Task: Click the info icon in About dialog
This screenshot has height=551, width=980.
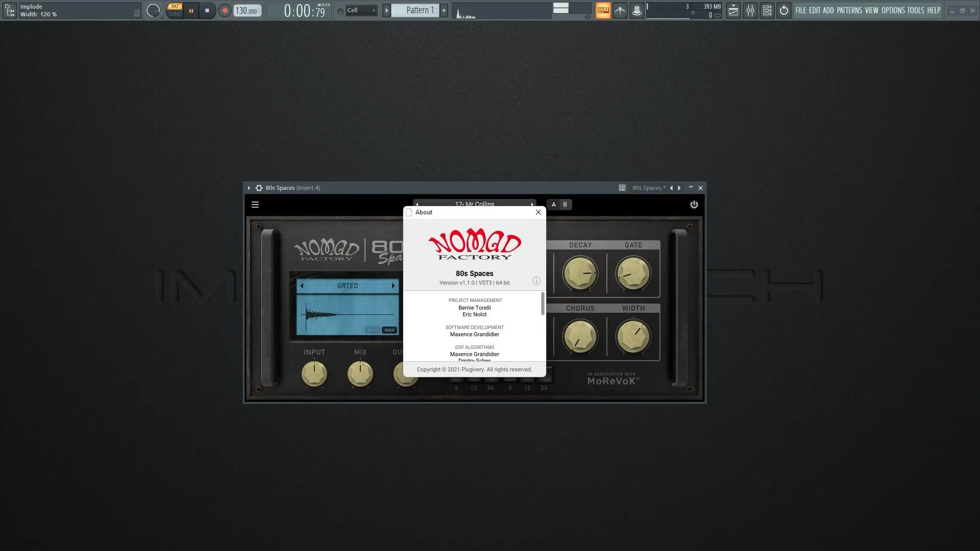Action: (536, 281)
